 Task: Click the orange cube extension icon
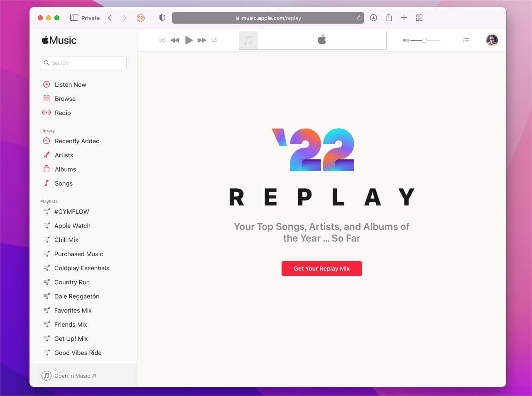pyautogui.click(x=141, y=18)
